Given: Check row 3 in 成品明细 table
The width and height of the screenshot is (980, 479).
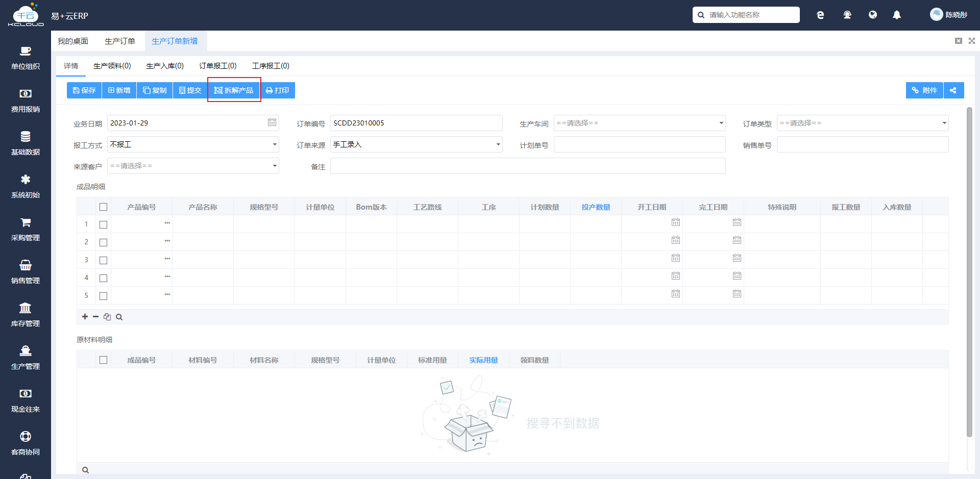Looking at the screenshot, I should point(103,260).
